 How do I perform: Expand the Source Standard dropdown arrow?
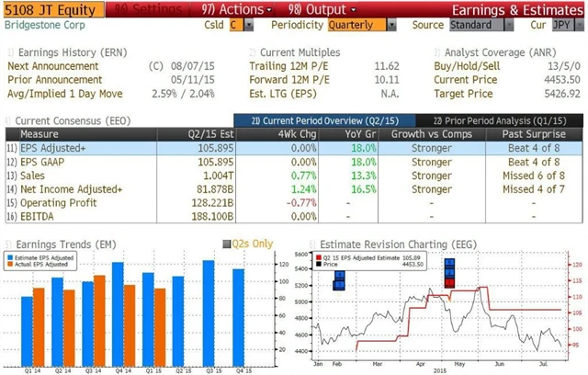509,25
